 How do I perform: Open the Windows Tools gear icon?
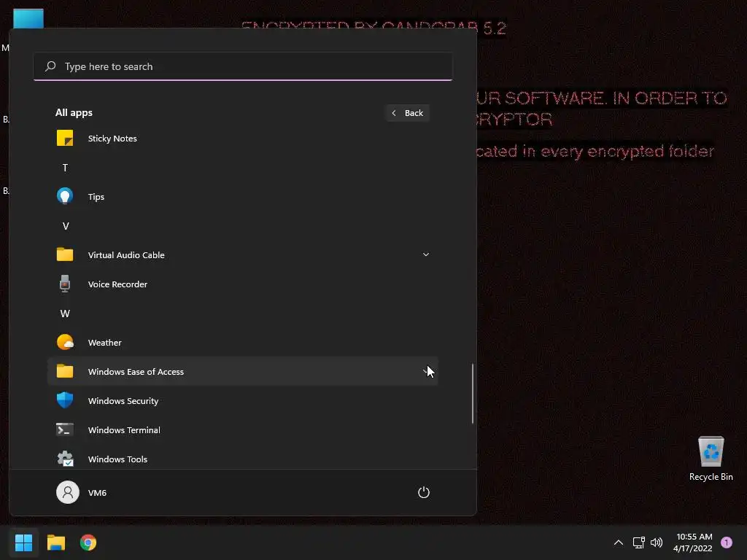click(65, 459)
